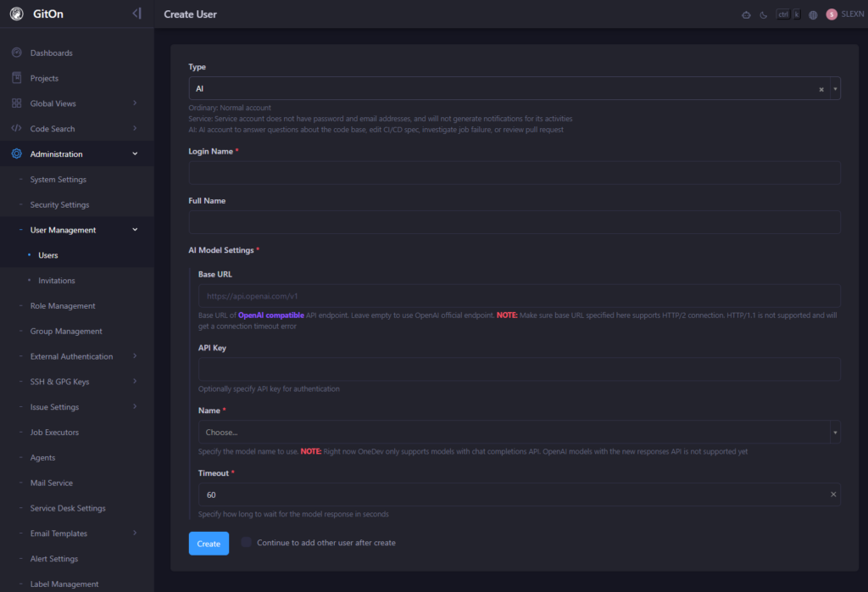Go to Invitations under User Management
The height and width of the screenshot is (592, 868).
pos(56,281)
